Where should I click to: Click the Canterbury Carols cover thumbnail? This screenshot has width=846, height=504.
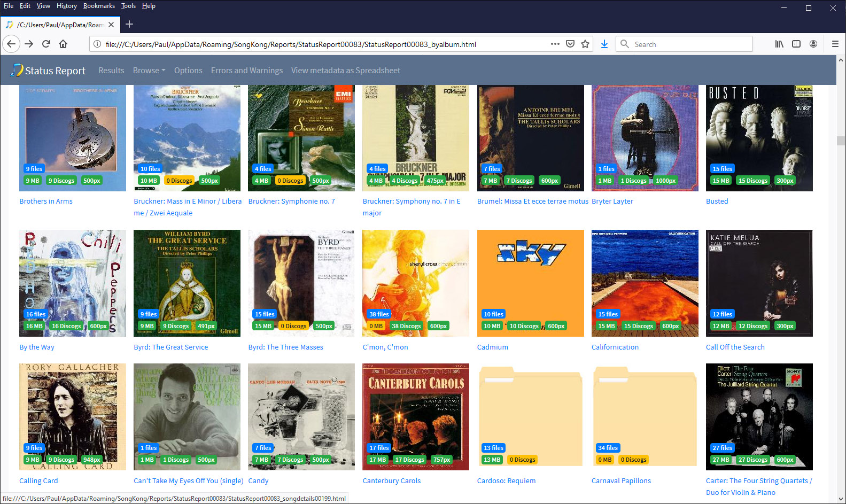coord(416,416)
